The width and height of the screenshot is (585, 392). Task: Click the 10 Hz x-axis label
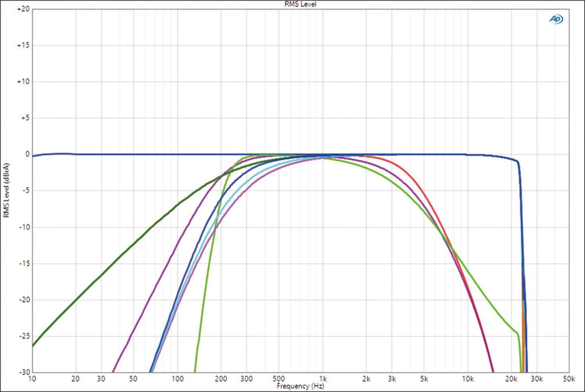[x=32, y=379]
